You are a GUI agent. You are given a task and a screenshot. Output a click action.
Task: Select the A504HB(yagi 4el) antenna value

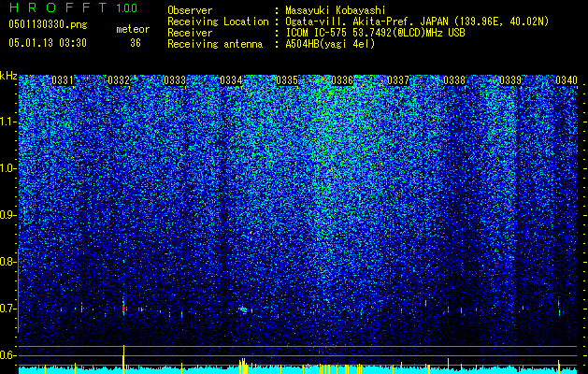coord(330,44)
